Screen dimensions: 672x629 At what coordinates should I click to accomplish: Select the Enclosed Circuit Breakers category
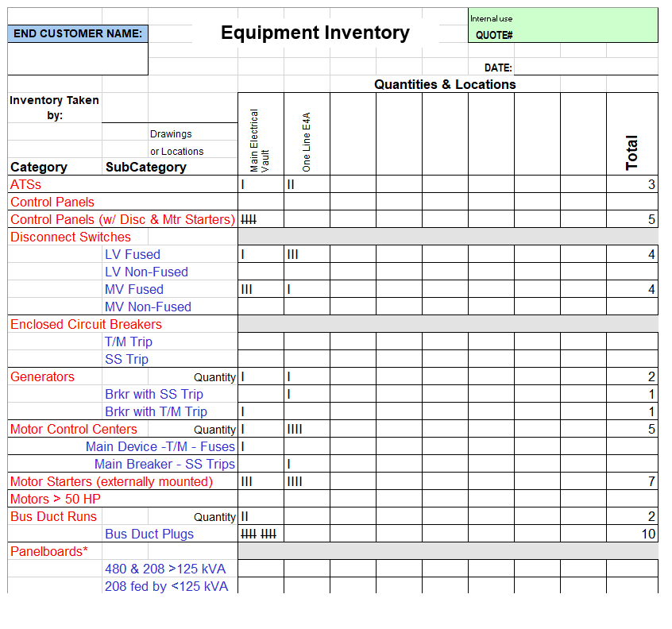click(86, 324)
